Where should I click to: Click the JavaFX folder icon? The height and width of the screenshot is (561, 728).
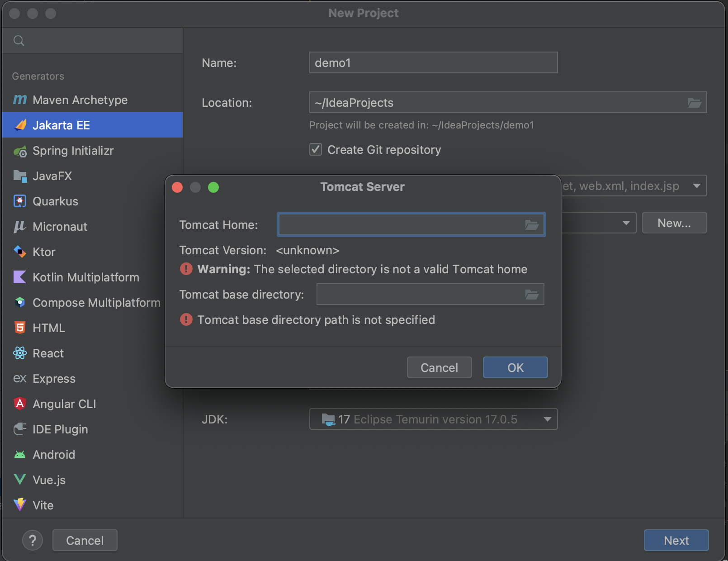pyautogui.click(x=20, y=176)
